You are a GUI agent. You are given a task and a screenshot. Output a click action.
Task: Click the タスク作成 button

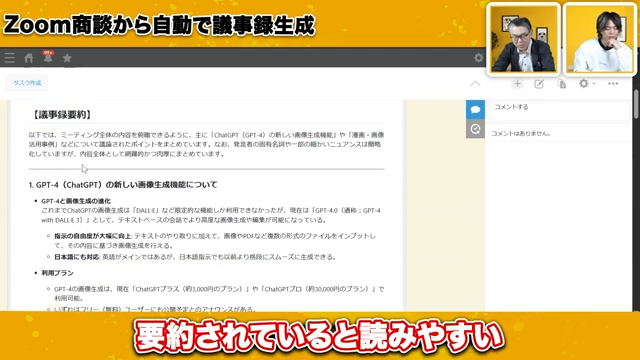(27, 83)
